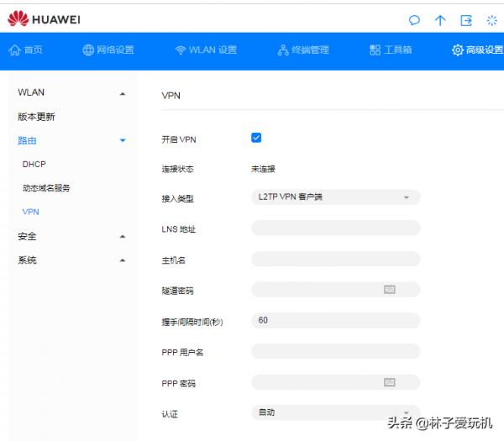
Task: Select WLAN in the sidebar
Action: (x=31, y=92)
